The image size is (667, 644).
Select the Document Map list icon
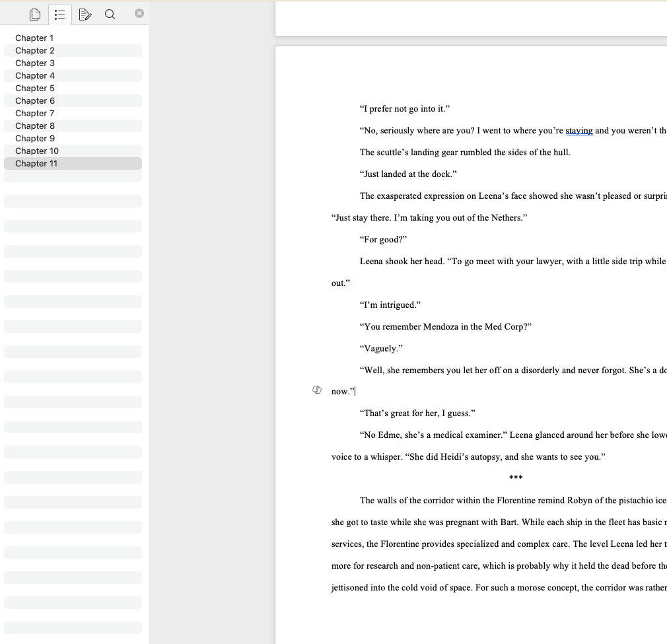pyautogui.click(x=59, y=14)
